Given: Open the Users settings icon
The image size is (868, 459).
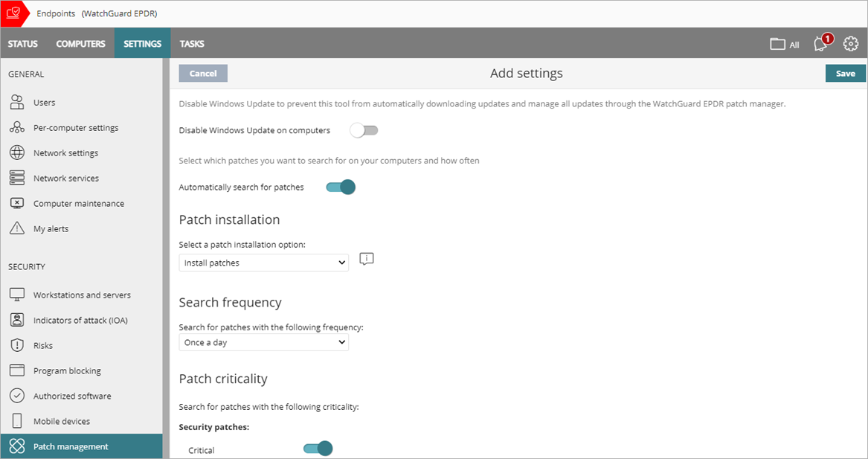Looking at the screenshot, I should coord(16,102).
